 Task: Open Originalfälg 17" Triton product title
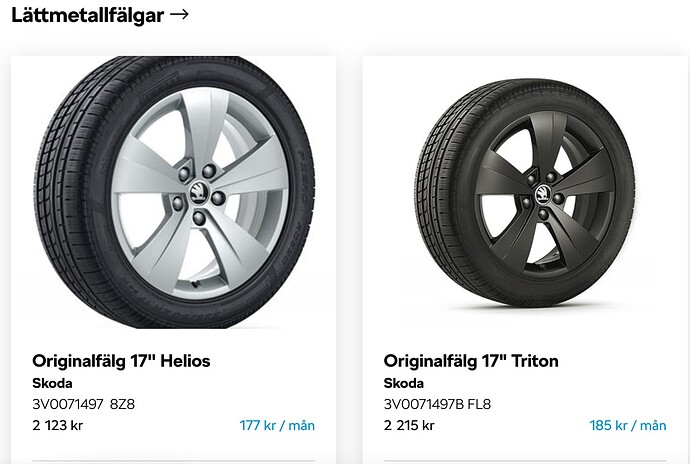point(471,361)
